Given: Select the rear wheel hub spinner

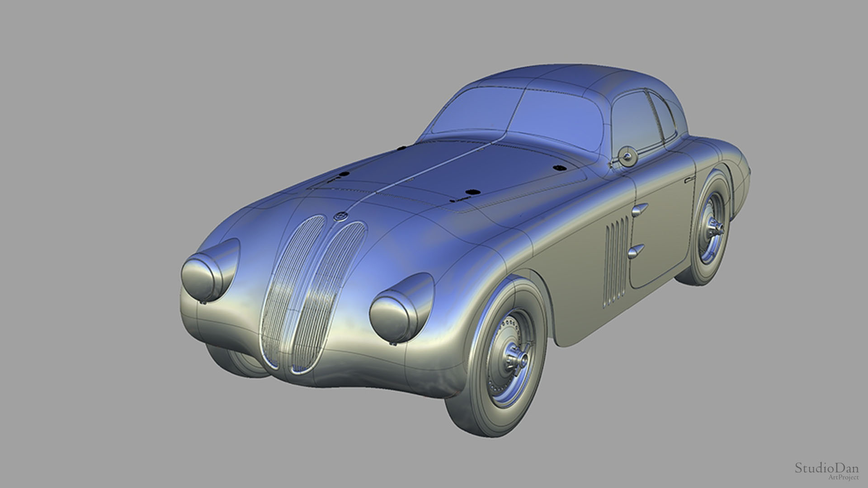Looking at the screenshot, I should pyautogui.click(x=716, y=227).
